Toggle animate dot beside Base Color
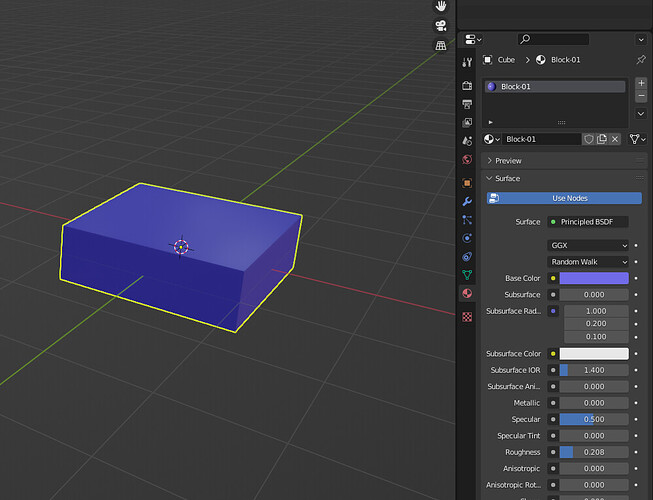Image resolution: width=653 pixels, height=500 pixels. (636, 278)
